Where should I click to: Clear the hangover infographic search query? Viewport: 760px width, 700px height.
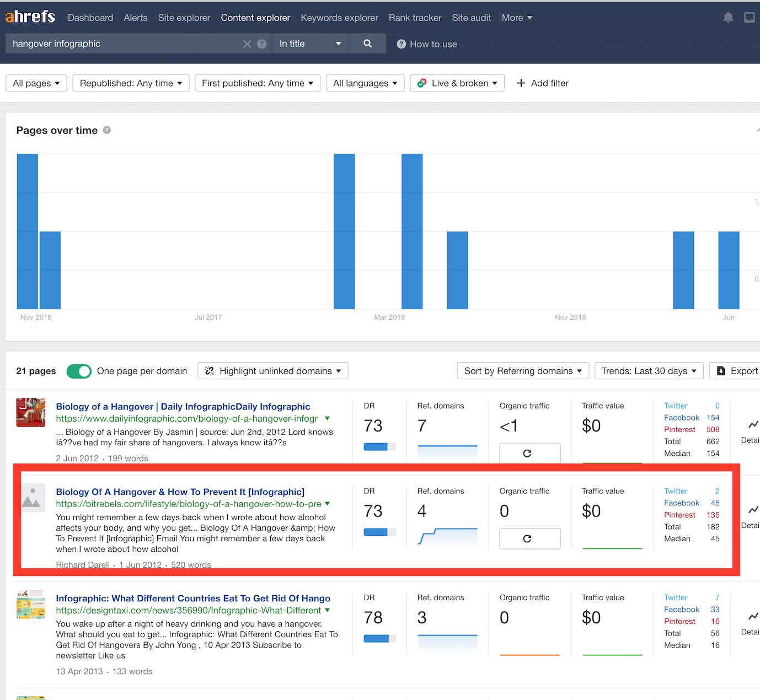(247, 44)
